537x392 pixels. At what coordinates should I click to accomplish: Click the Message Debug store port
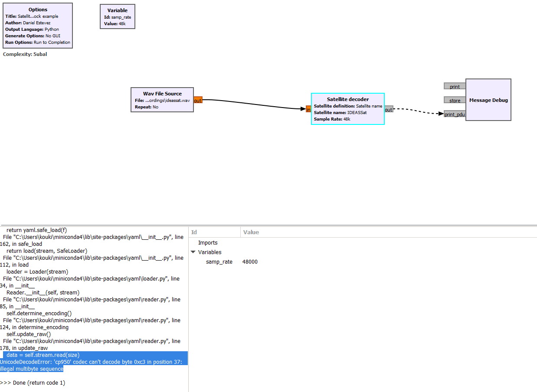click(x=455, y=100)
